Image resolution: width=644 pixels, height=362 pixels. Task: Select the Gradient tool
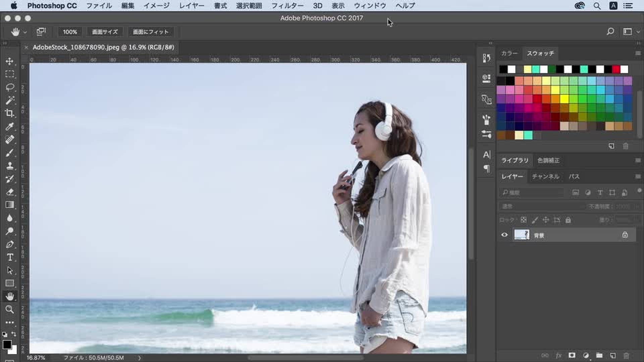(x=9, y=205)
